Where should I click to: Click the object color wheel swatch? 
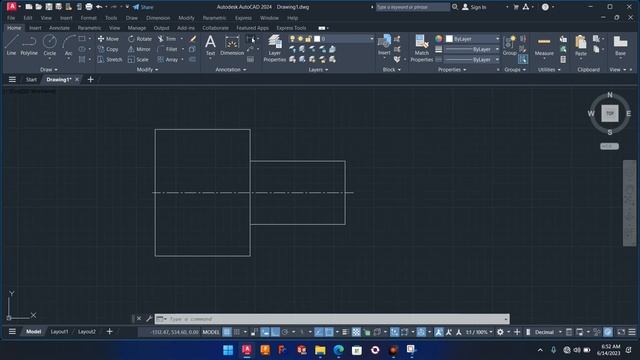point(438,39)
